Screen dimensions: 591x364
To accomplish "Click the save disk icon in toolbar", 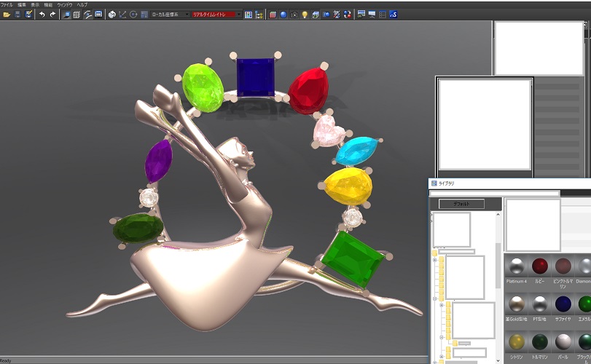I will coord(17,15).
